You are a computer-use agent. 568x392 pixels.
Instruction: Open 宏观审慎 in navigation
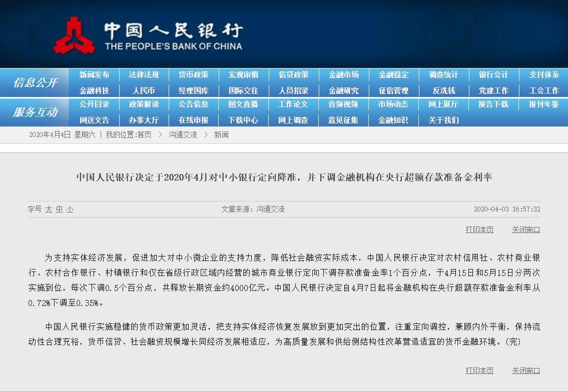click(x=243, y=74)
